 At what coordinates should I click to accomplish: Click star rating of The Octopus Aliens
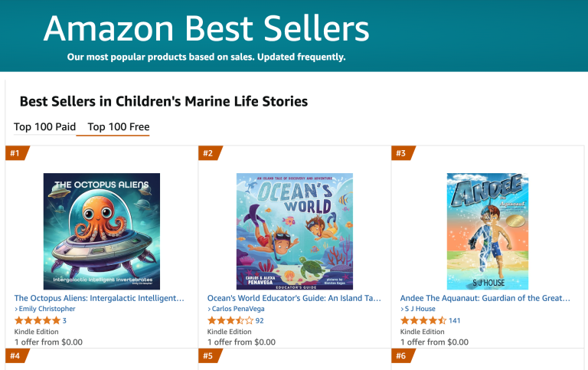[x=37, y=320]
